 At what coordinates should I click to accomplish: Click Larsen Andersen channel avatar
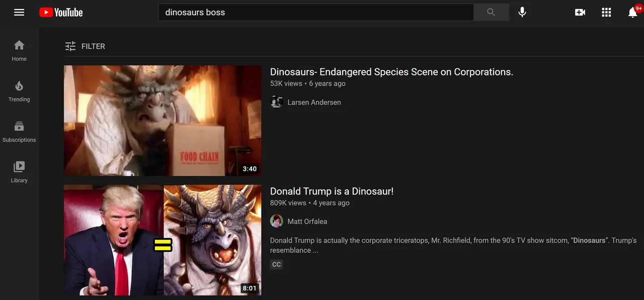276,102
